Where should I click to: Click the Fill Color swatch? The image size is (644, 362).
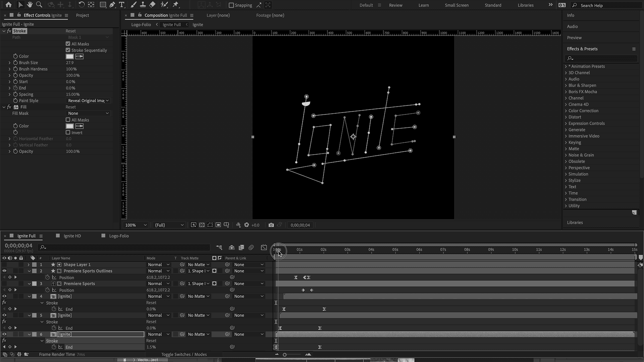click(69, 126)
